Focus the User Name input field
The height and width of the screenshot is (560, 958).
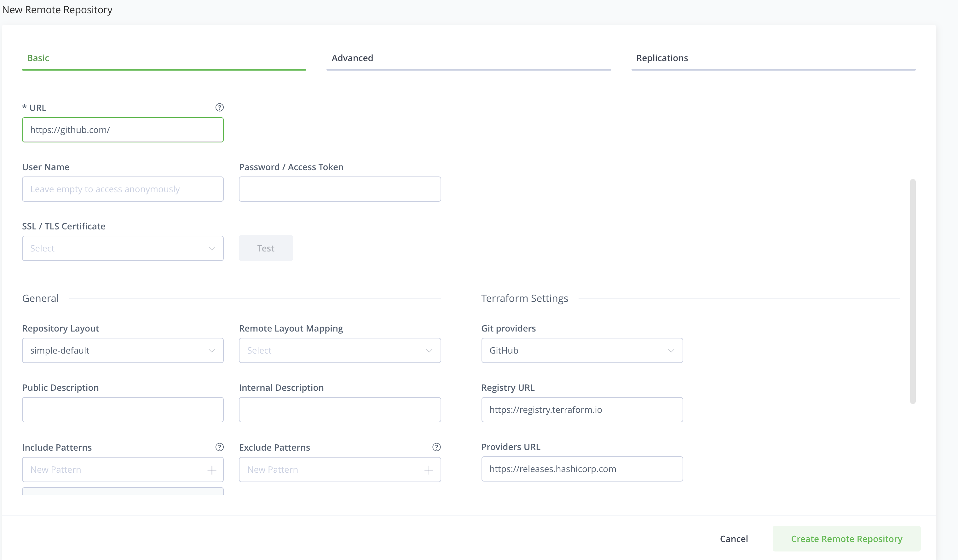(122, 189)
